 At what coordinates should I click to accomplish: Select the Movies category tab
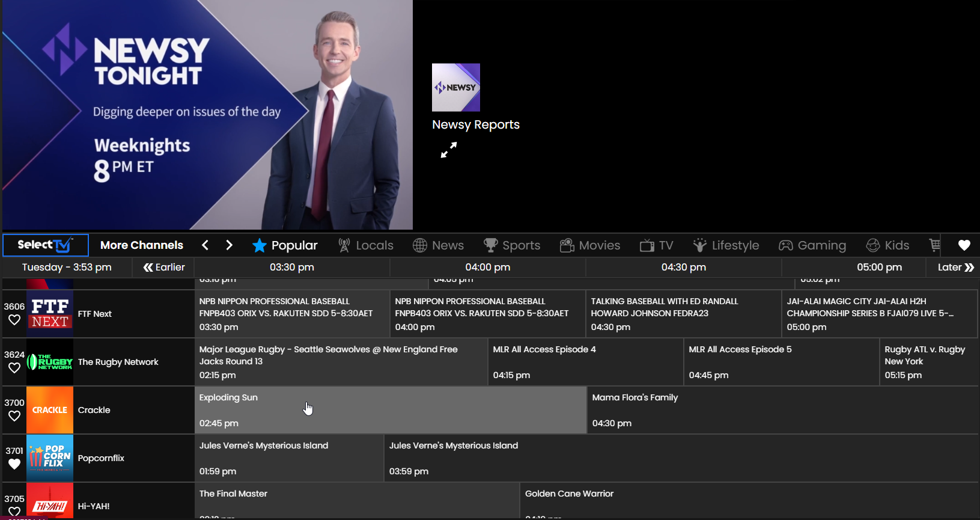[590, 245]
